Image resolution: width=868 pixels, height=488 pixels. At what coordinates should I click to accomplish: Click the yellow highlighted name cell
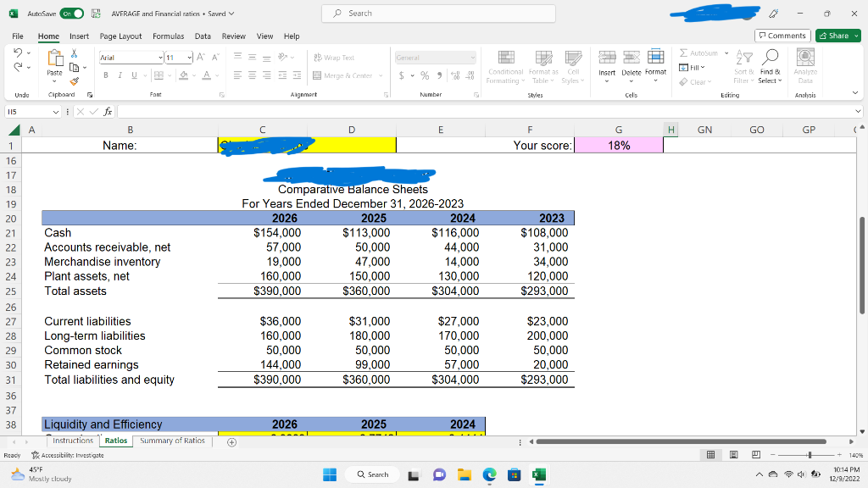[305, 145]
